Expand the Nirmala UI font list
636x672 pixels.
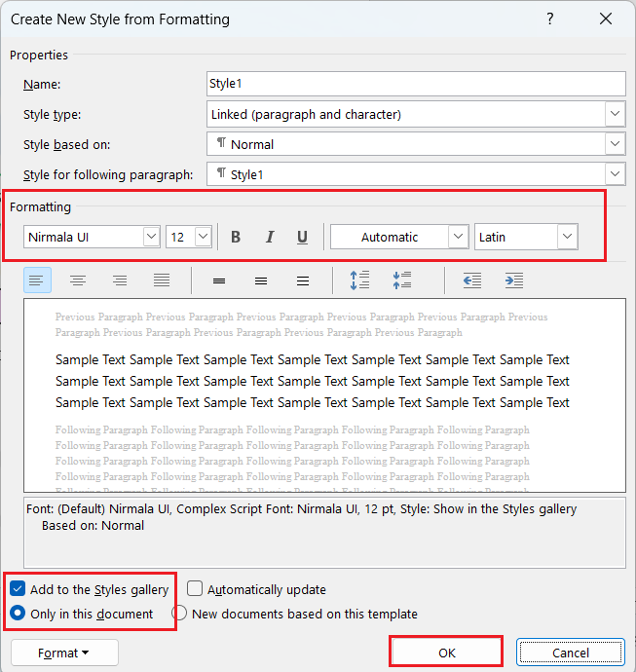tap(151, 237)
